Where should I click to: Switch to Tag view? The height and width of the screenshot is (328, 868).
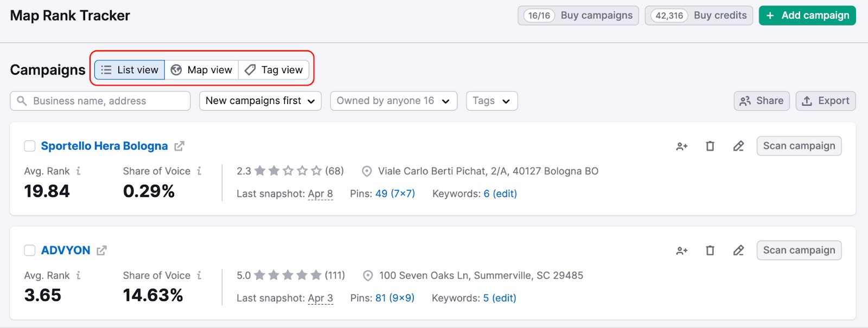[x=274, y=70]
